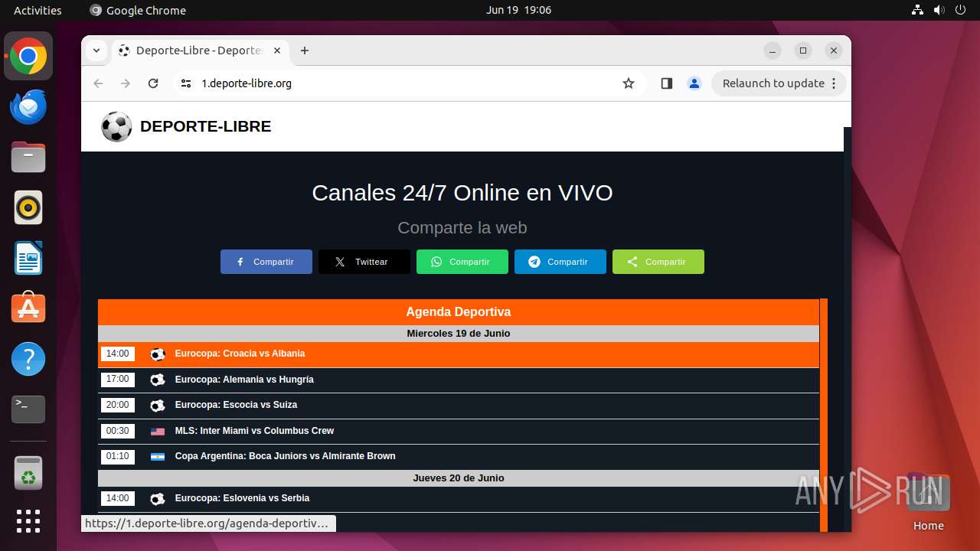Click the 00:30 time badge

coord(118,431)
